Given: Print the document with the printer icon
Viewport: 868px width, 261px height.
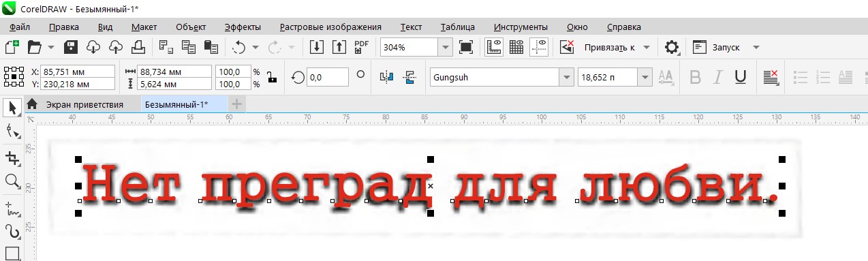Looking at the screenshot, I should (138, 47).
